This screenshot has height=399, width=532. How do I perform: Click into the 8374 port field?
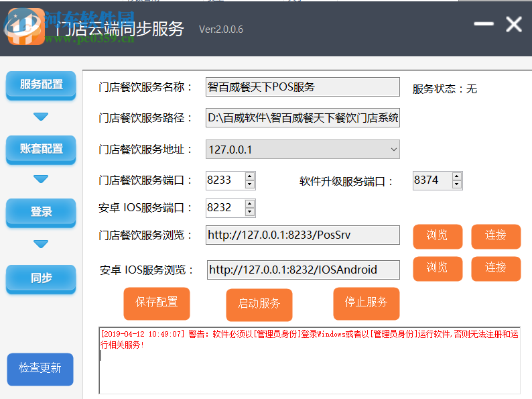(x=433, y=180)
